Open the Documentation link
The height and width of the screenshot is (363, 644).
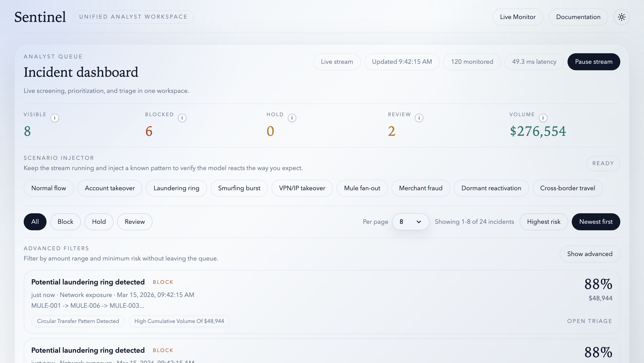[x=578, y=17]
